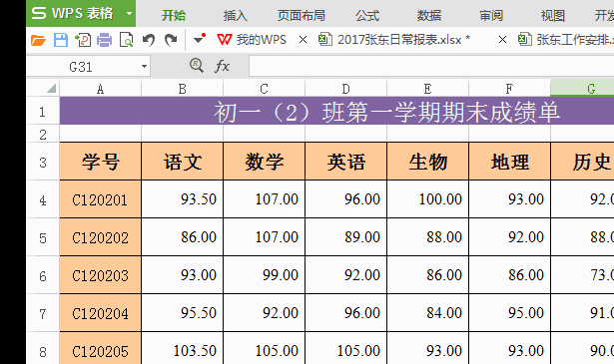Screen dimensions: 614x364
Task: Select cell containing C120201
Action: (100, 199)
